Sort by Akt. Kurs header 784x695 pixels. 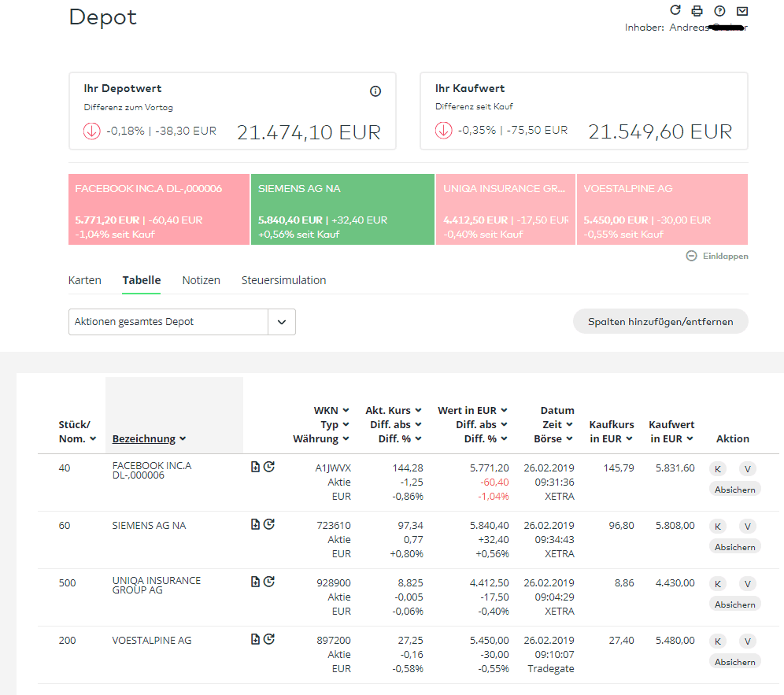[x=393, y=411]
